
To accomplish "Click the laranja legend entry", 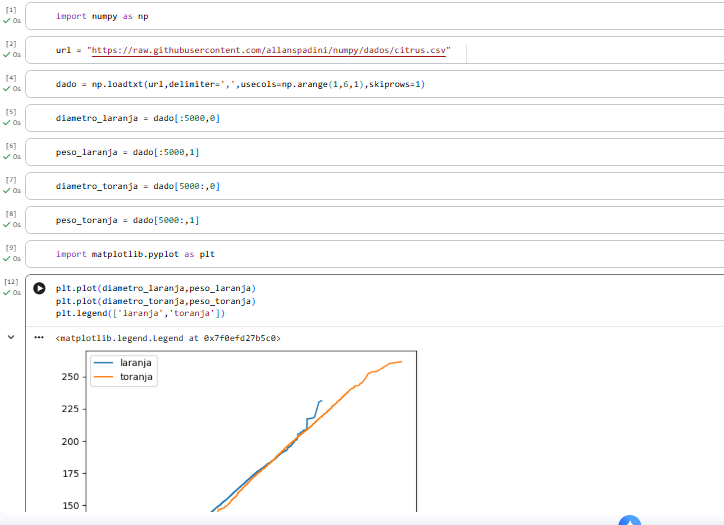I will pyautogui.click(x=136, y=363).
